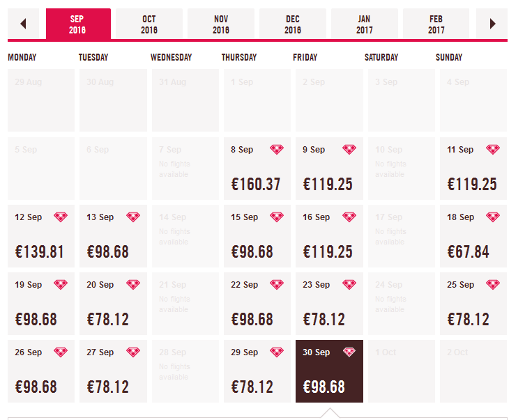Screen dimensions: 525x420
Task: Click the diamond icon on 30 Sep
Action: click(349, 352)
